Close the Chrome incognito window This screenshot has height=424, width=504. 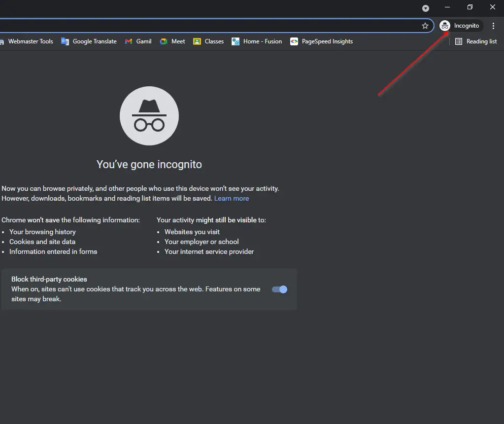(x=493, y=7)
